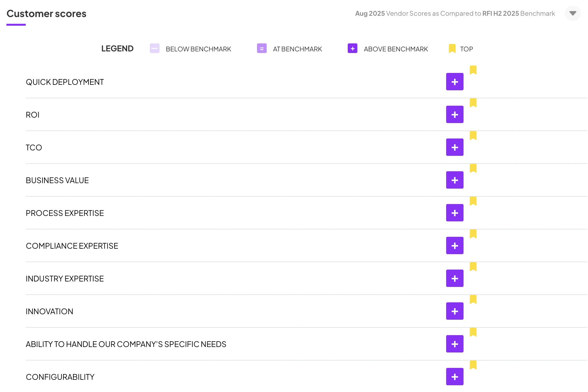Click the Business Value plus icon

point(455,180)
